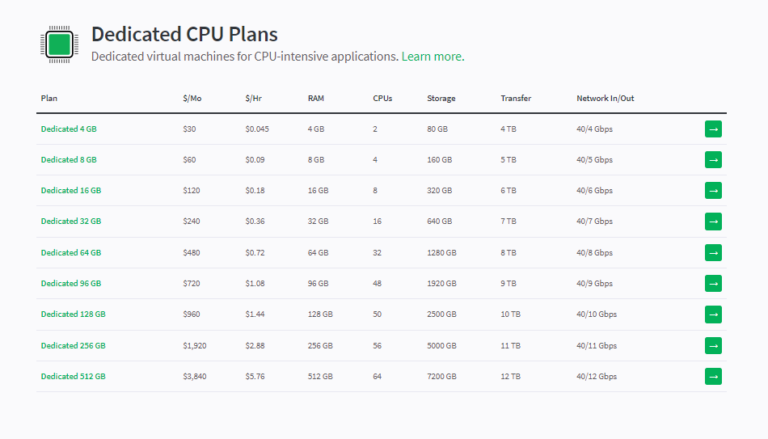This screenshot has width=768, height=439.
Task: Open the Learn more link
Action: click(432, 57)
